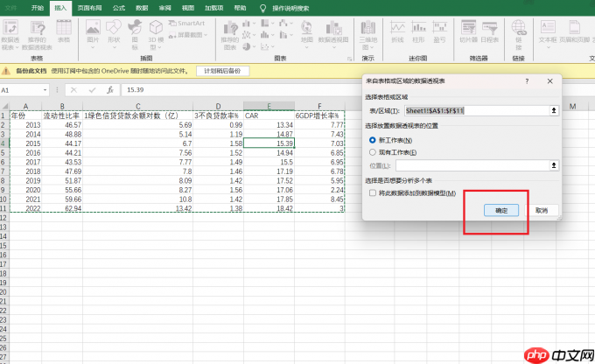The height and width of the screenshot is (364, 595).
Task: Click the OK (确定) button in dialog
Action: pos(501,210)
